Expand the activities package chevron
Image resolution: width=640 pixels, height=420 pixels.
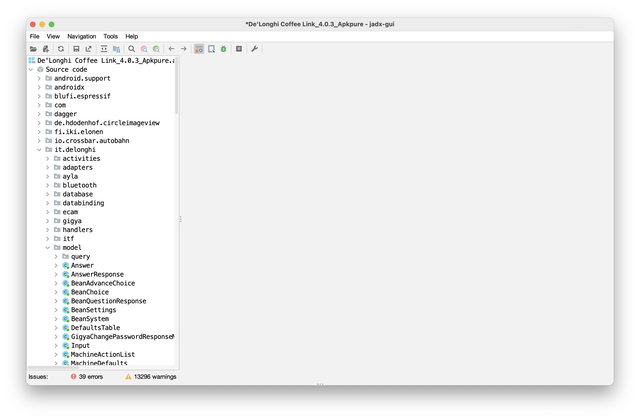pos(48,159)
